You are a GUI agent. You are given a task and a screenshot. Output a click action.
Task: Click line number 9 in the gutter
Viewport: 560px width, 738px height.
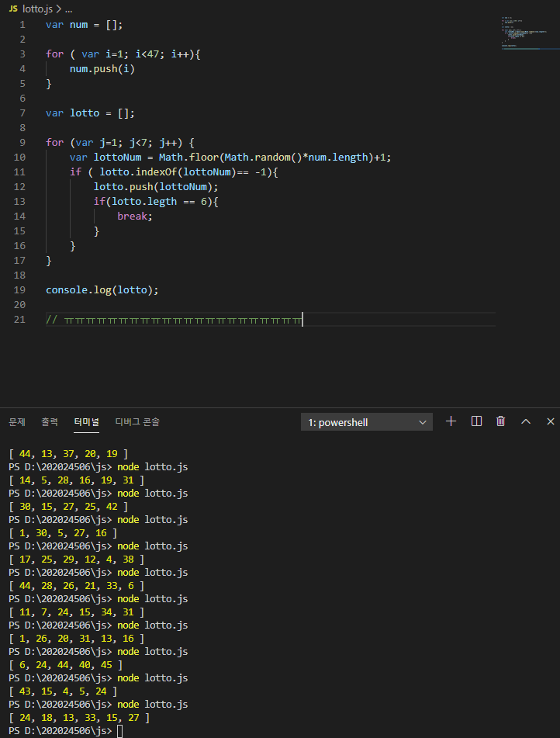pos(22,143)
